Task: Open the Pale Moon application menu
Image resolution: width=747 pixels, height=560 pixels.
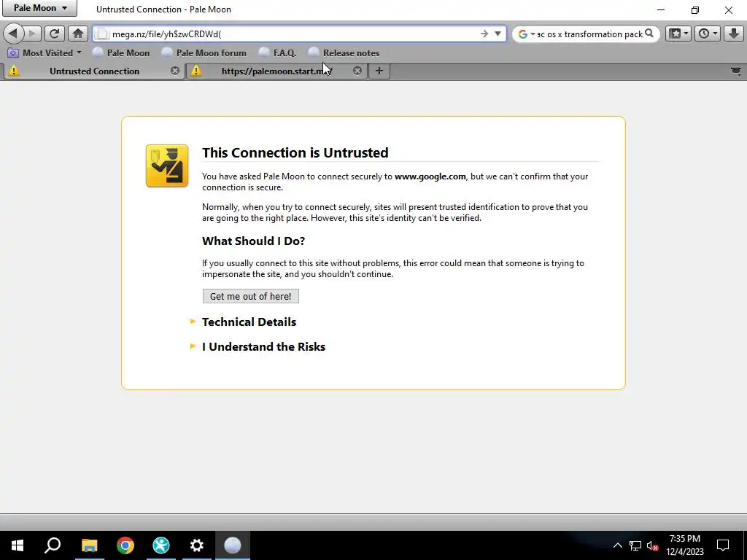Action: coord(39,8)
